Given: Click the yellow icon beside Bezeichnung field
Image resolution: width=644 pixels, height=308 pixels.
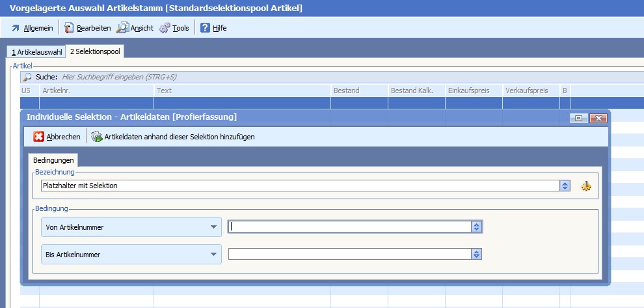Looking at the screenshot, I should (x=586, y=186).
